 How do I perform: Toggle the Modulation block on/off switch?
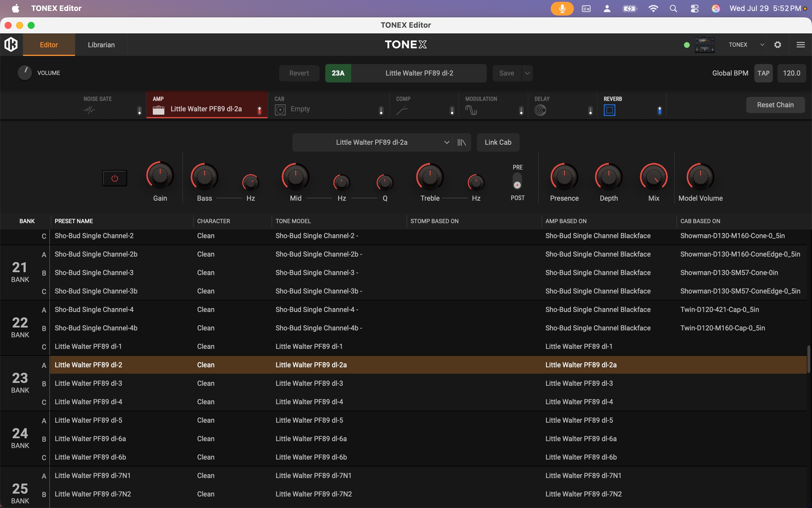click(521, 110)
